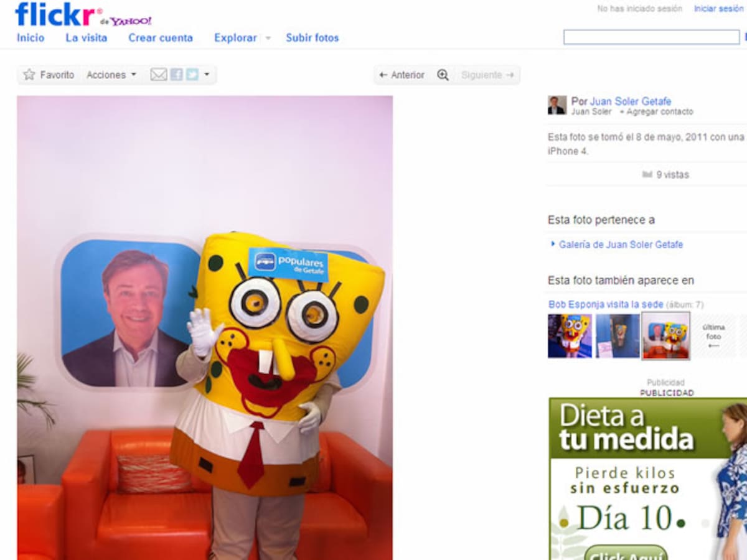
Task: Switch to the La visita section
Action: tap(85, 38)
